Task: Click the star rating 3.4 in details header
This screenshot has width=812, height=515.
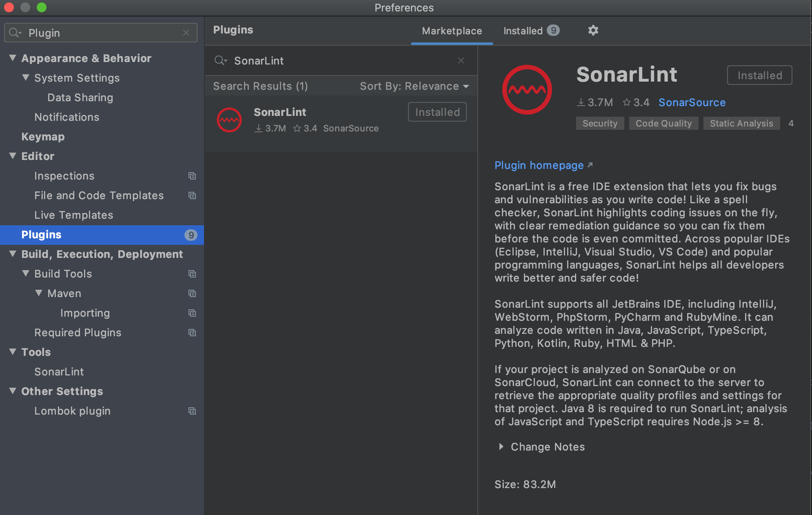Action: (636, 102)
